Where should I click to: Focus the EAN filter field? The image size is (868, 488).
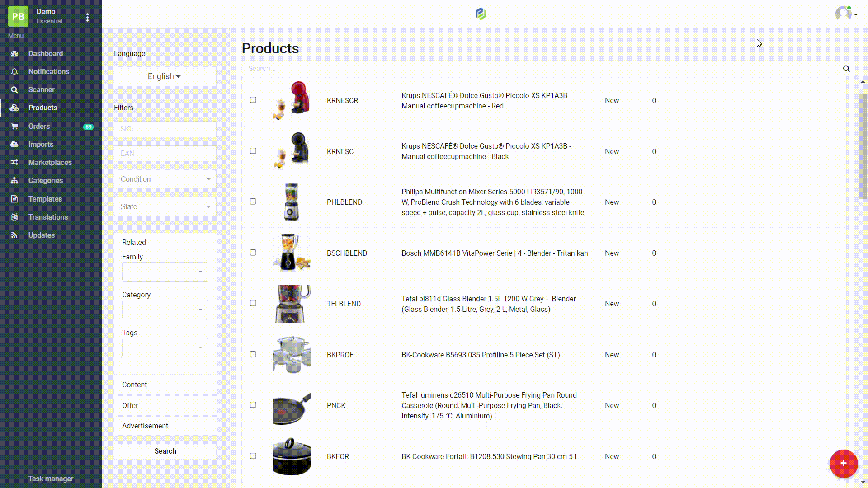tap(165, 154)
